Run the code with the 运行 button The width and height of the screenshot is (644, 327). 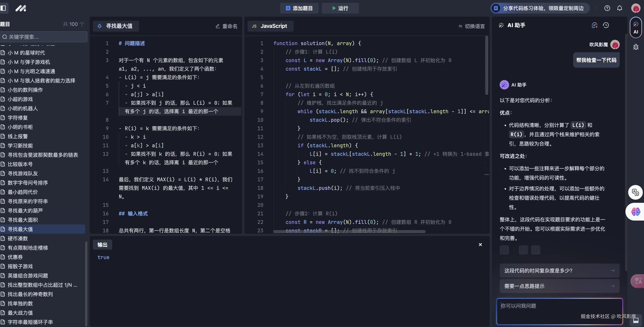340,8
